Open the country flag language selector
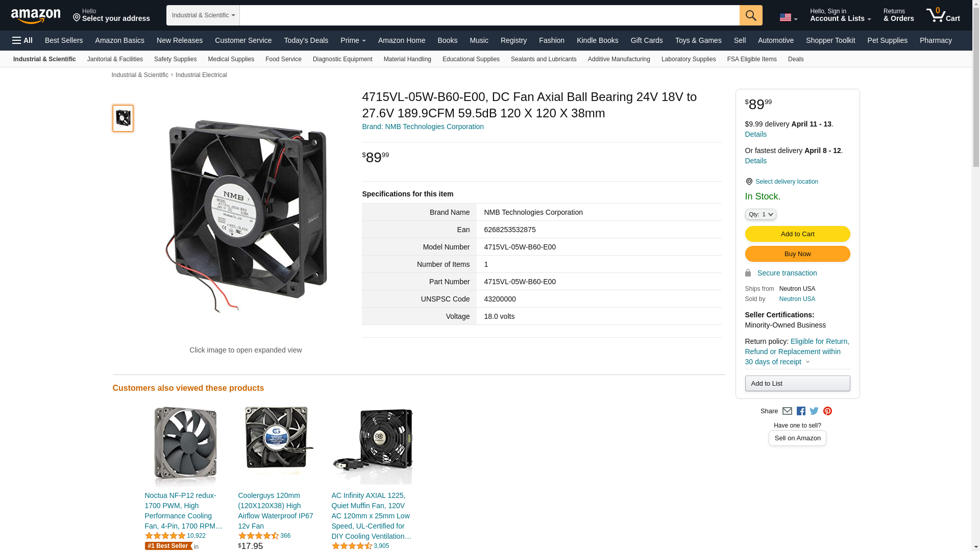980x551 pixels. (x=788, y=18)
